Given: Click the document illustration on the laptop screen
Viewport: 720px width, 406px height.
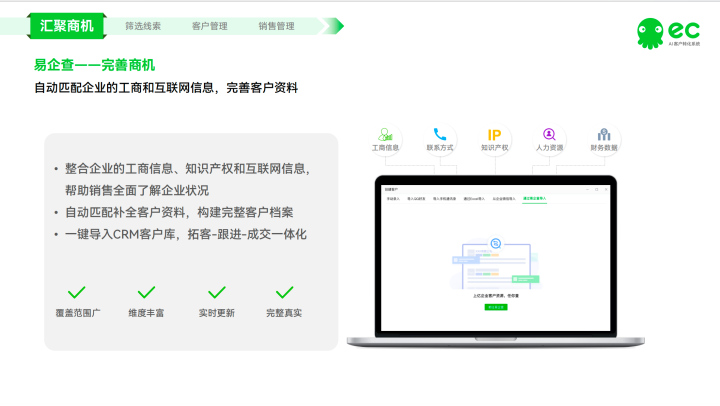Looking at the screenshot, I should click(x=496, y=265).
